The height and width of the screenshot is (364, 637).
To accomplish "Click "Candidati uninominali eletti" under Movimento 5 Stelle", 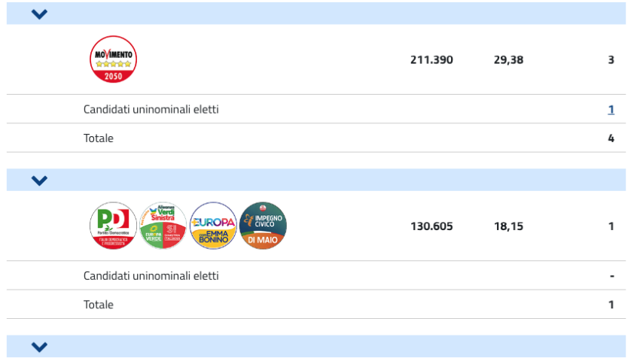I will [151, 110].
